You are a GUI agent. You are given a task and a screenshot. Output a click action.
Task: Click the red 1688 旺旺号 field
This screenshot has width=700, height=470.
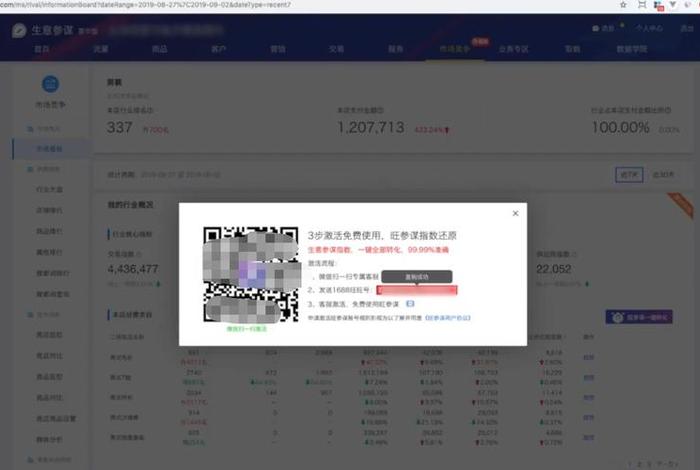click(416, 290)
